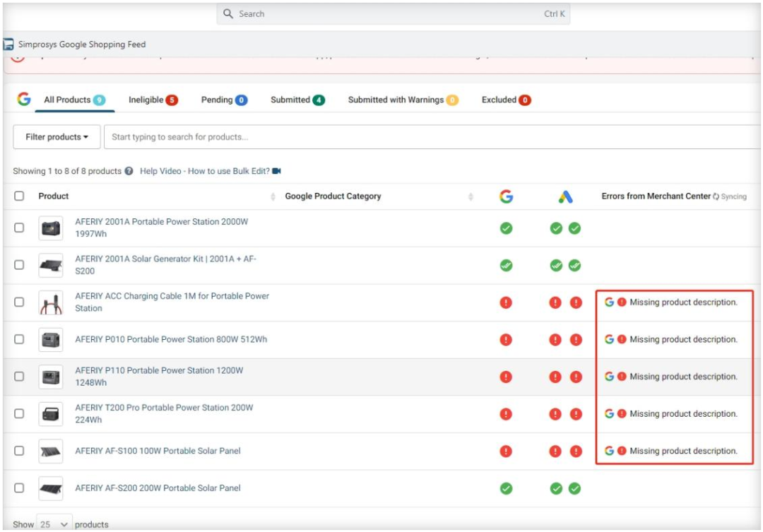This screenshot has width=763, height=532.
Task: Click second Ads error icon for P010 Power Station
Action: pos(576,339)
